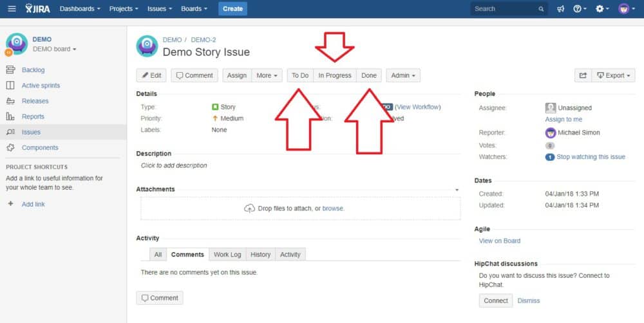
Task: Open the user profile avatar menu
Action: [x=627, y=8]
